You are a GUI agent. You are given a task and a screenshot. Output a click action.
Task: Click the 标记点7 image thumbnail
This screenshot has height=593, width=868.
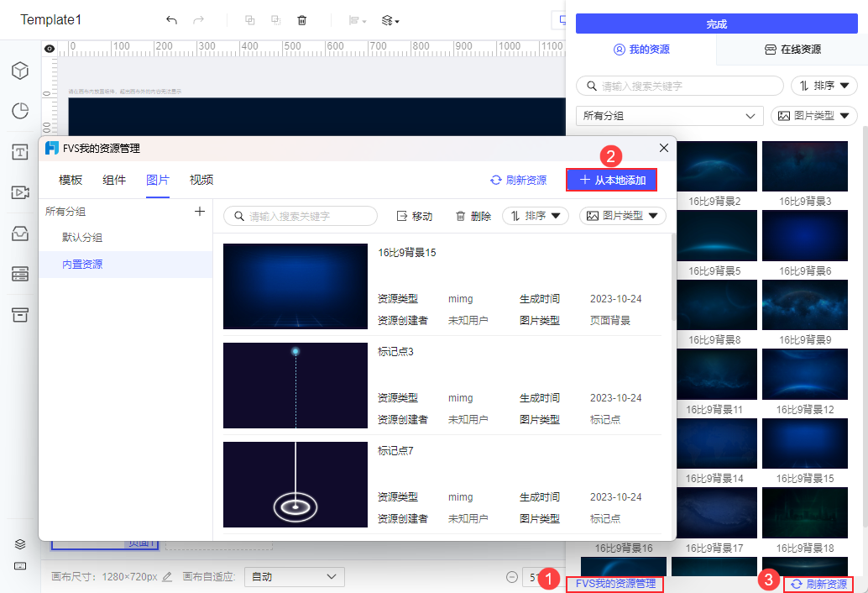click(x=295, y=485)
